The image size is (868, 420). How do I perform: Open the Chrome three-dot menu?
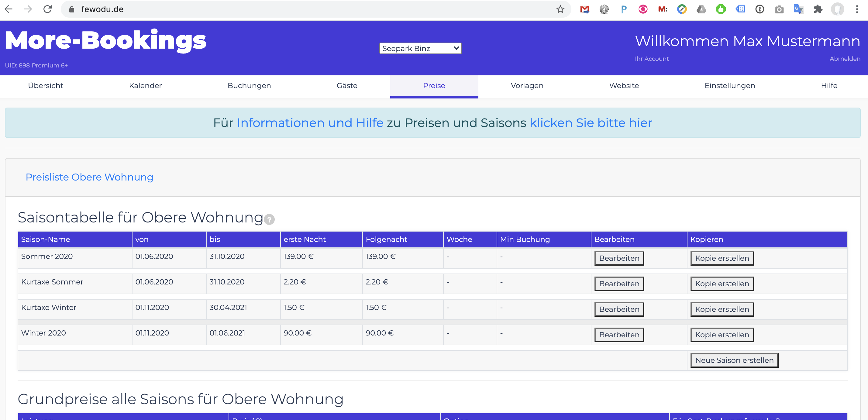857,9
